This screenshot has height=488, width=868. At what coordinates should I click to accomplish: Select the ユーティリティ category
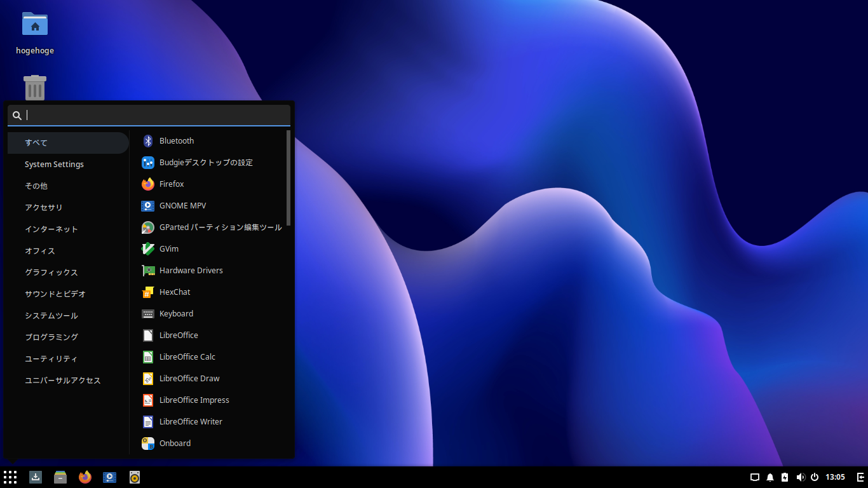pos(68,359)
